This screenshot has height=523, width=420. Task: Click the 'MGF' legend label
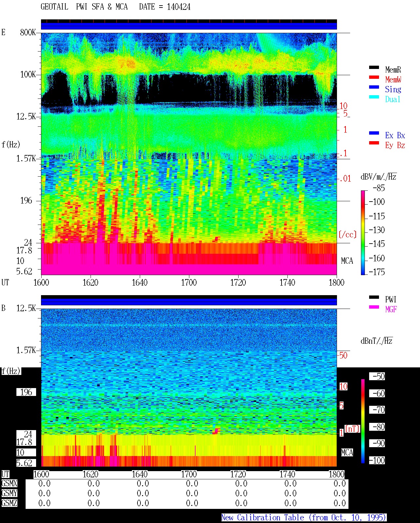click(391, 309)
